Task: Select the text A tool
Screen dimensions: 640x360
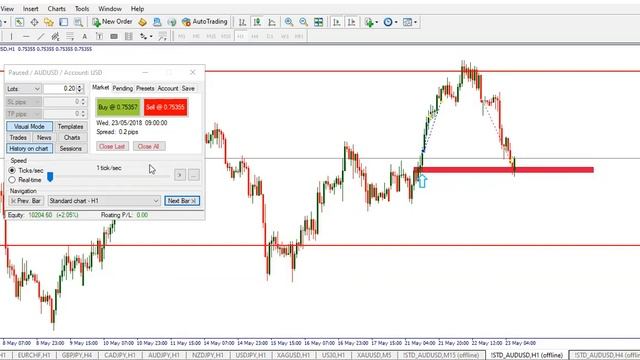Action: (84, 36)
